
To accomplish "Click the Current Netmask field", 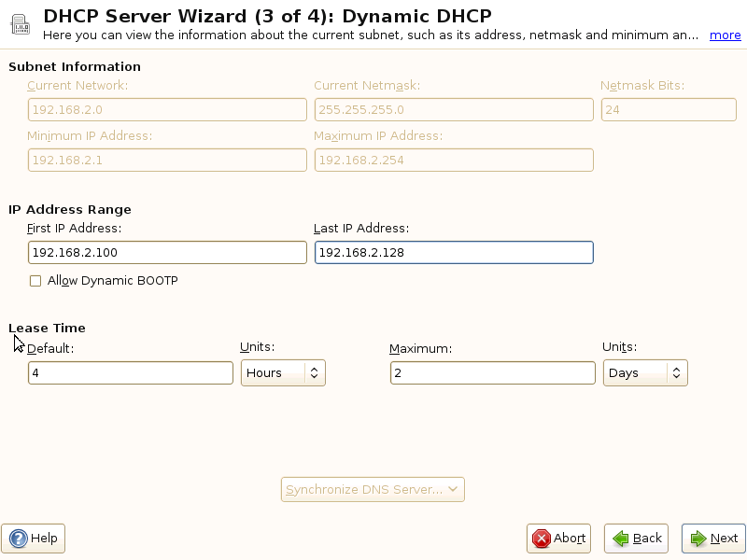I will (454, 110).
